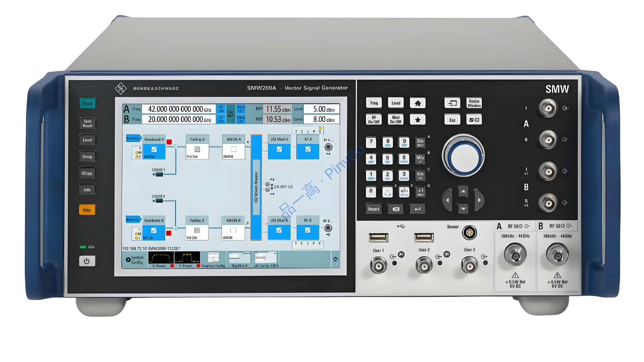Viewport: 644px width, 362px height.
Task: Click the Insert key
Action: point(374,209)
